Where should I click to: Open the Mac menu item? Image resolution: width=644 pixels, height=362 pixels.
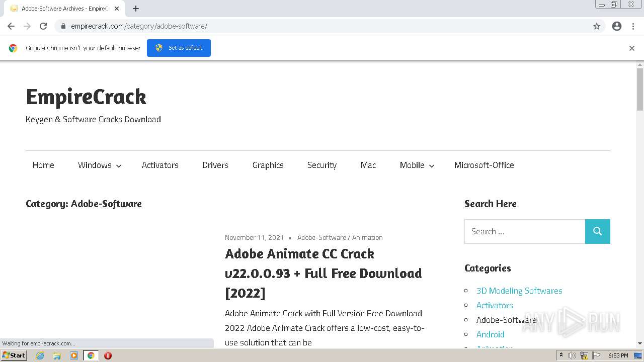coord(368,165)
